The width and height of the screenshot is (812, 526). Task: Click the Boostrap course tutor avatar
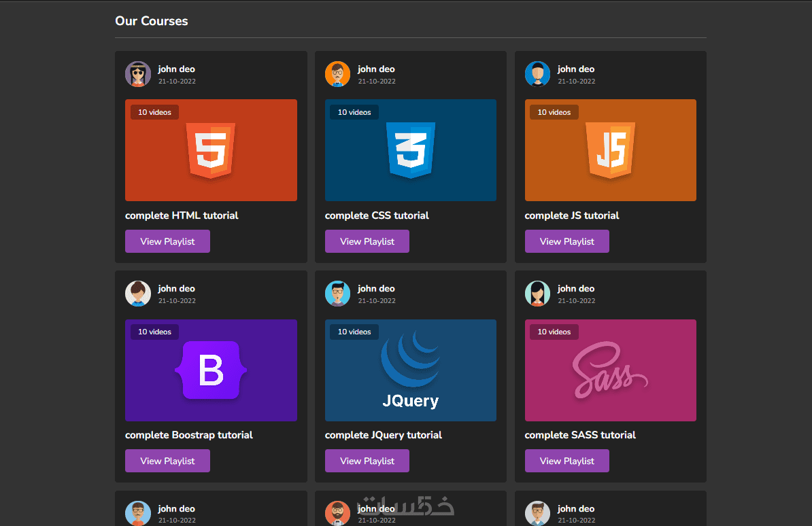138,294
